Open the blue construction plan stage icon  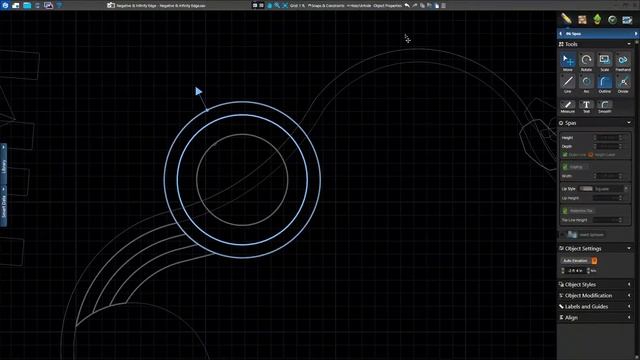627,19
